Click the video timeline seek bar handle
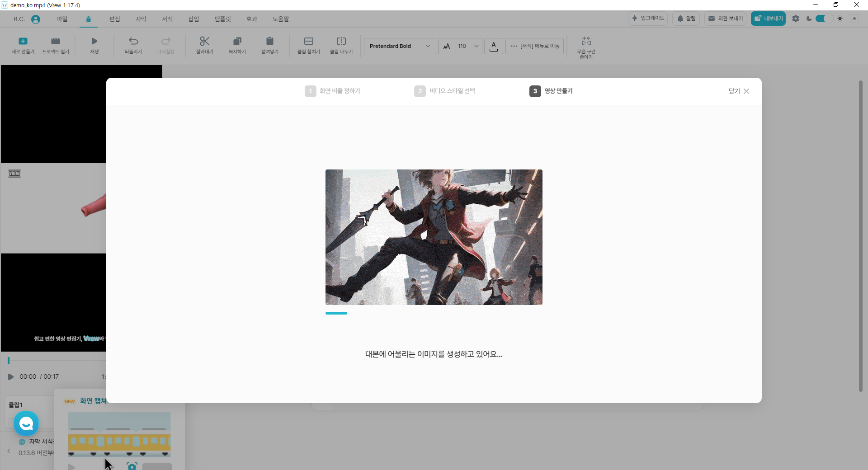Screen dimensions: 868x470 (9, 361)
